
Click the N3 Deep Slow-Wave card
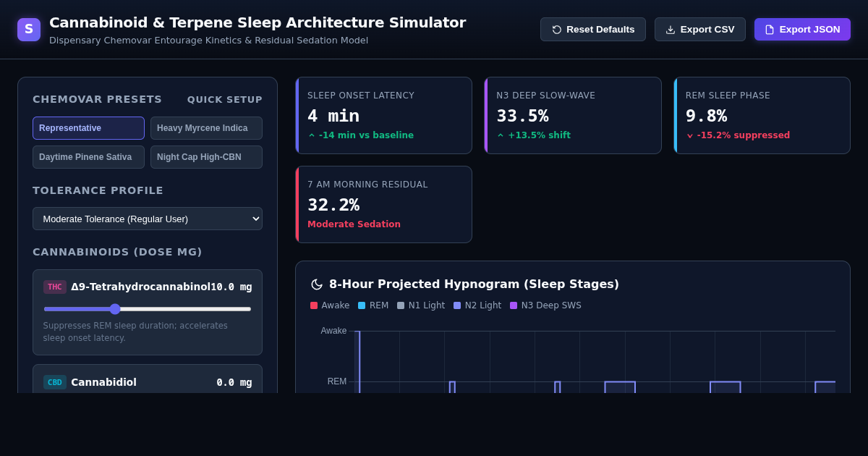[573, 116]
